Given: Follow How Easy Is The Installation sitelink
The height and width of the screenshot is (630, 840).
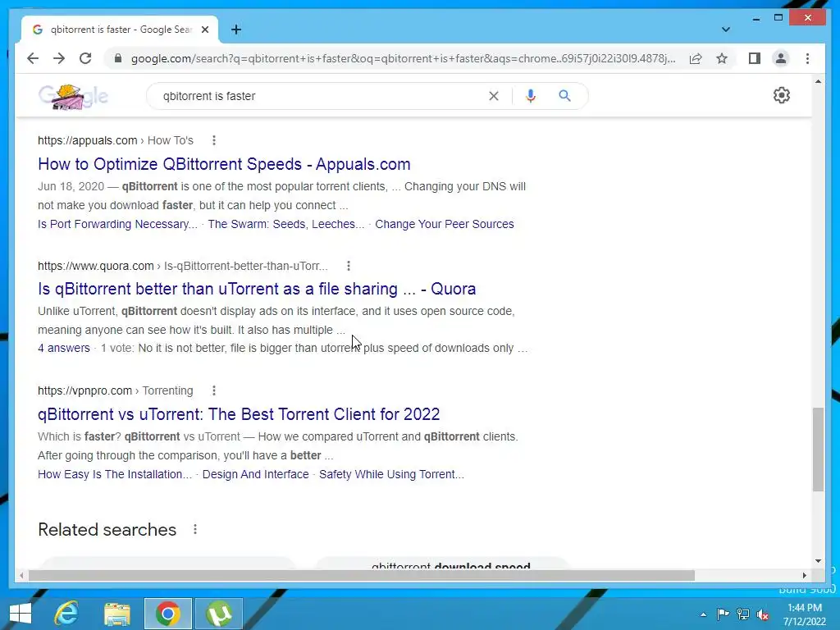Looking at the screenshot, I should click(x=115, y=474).
